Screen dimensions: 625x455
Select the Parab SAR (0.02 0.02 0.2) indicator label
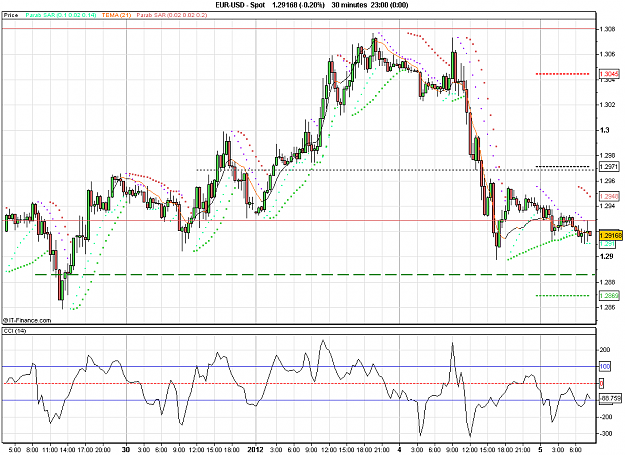(x=172, y=15)
